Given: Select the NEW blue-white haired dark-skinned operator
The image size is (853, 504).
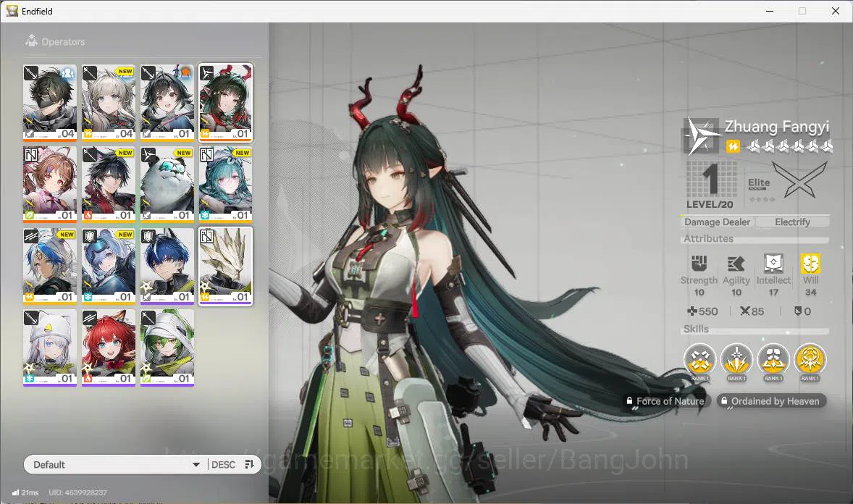Looking at the screenshot, I should 50,266.
